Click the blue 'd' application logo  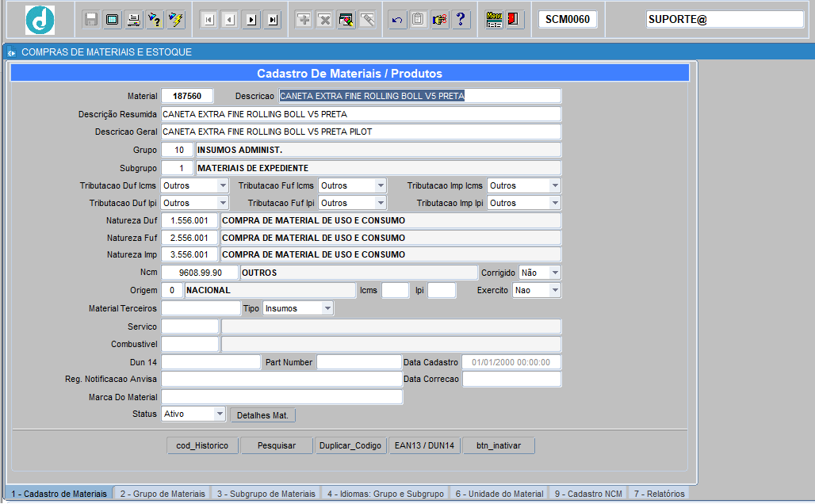[40, 20]
